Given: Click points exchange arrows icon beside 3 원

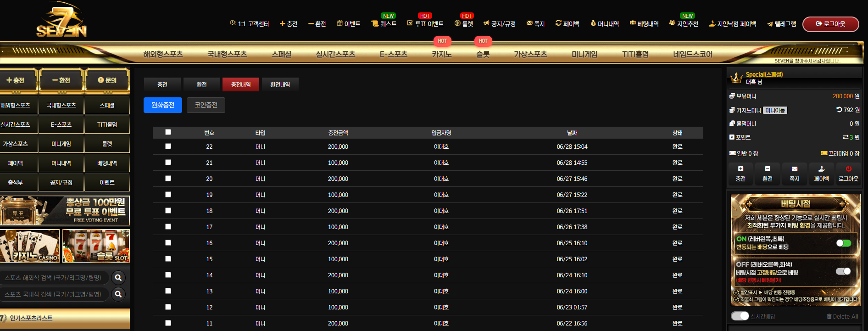Looking at the screenshot, I should 846,137.
